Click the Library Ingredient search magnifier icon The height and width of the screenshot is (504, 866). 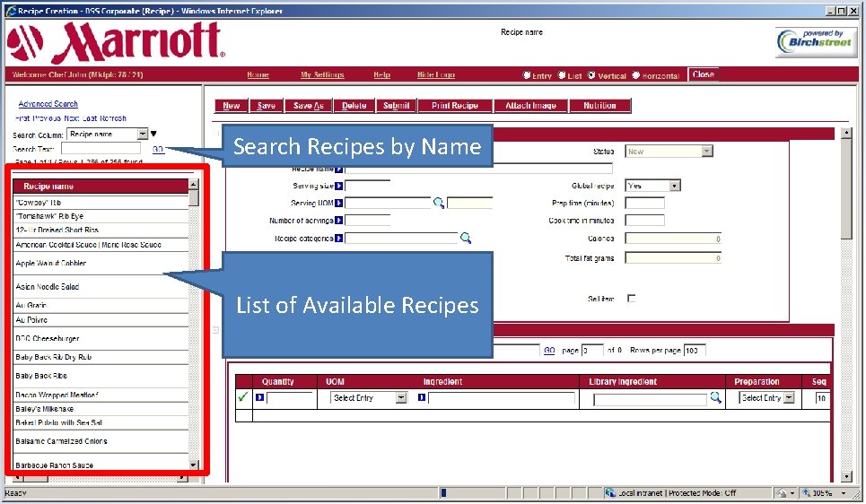716,397
